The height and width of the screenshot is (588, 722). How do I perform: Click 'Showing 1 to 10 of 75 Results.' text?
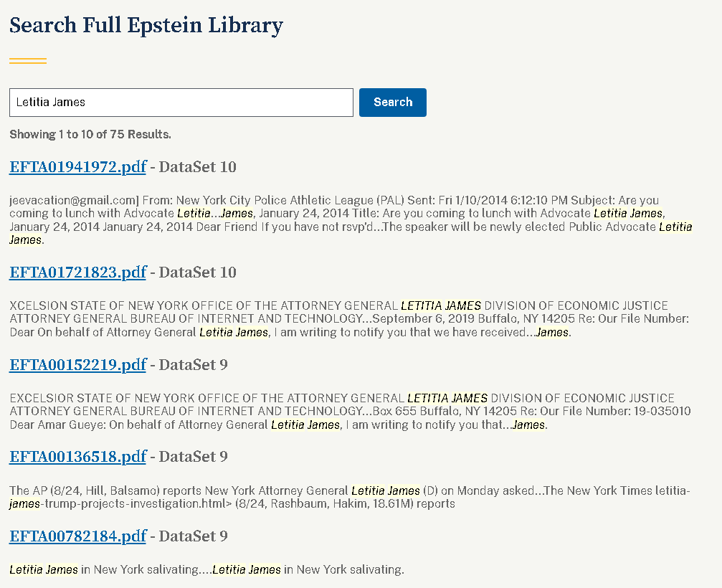(x=90, y=135)
